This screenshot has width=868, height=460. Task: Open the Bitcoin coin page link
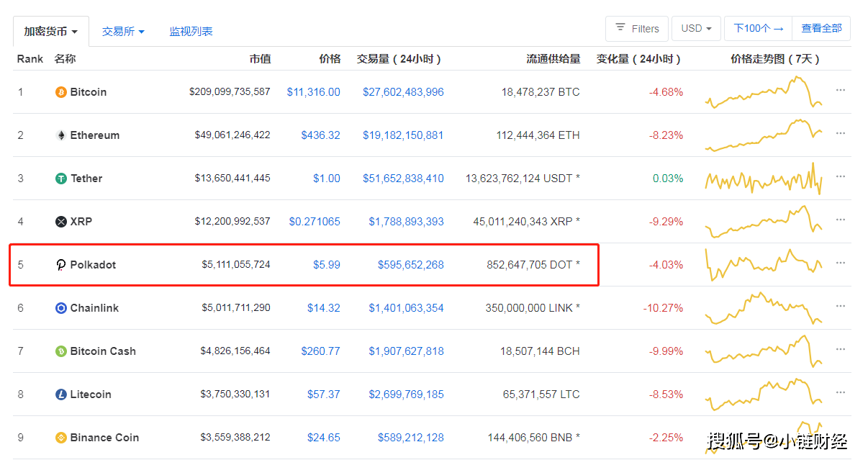(x=89, y=92)
